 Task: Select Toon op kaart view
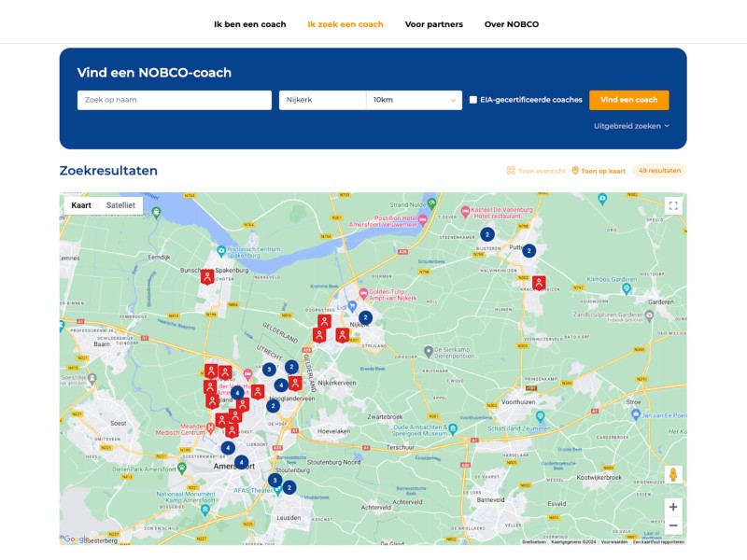[x=599, y=171]
